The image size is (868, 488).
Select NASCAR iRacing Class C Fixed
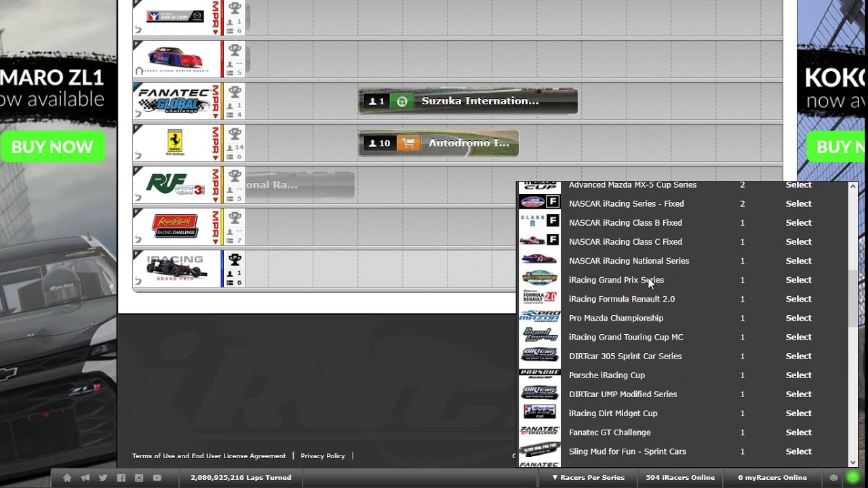coord(798,241)
